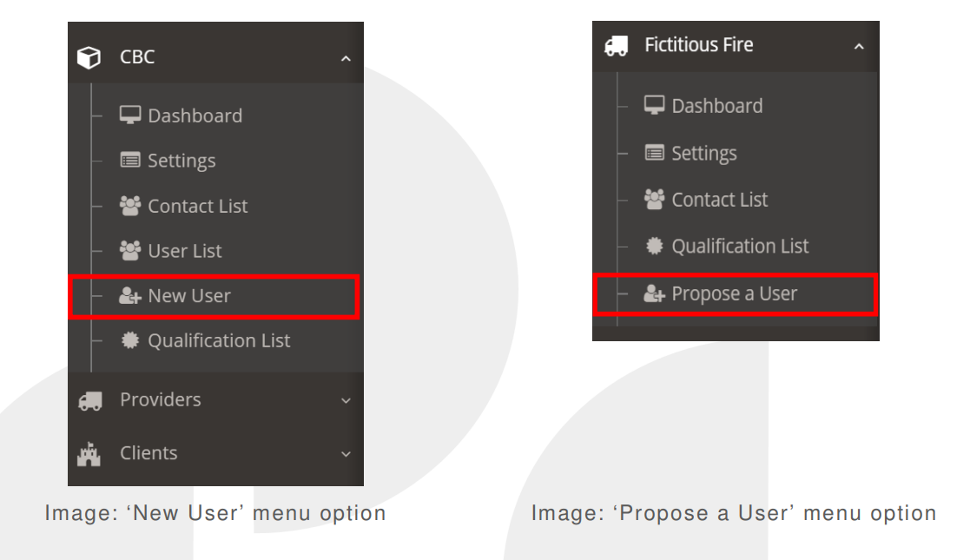The image size is (970, 560).
Task: Click the add-user icon next to New User
Action: (x=130, y=296)
